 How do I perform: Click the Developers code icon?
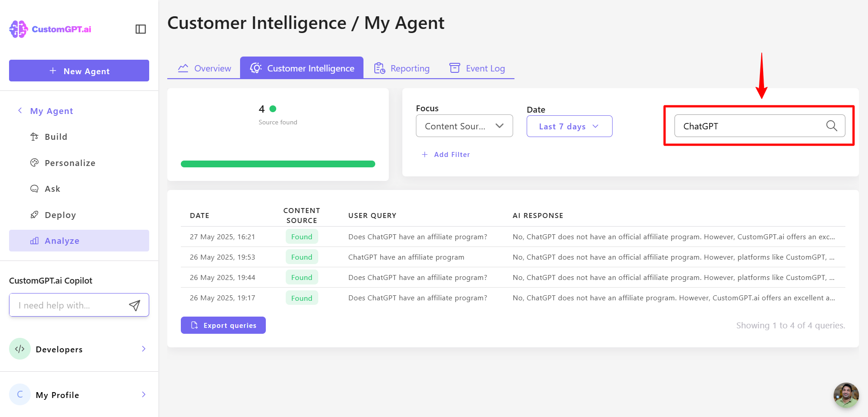coord(20,349)
